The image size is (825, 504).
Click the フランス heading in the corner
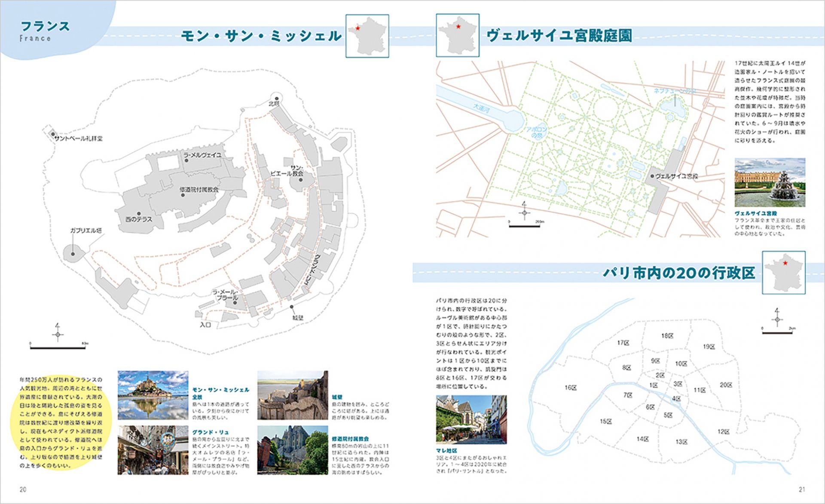tap(45, 27)
